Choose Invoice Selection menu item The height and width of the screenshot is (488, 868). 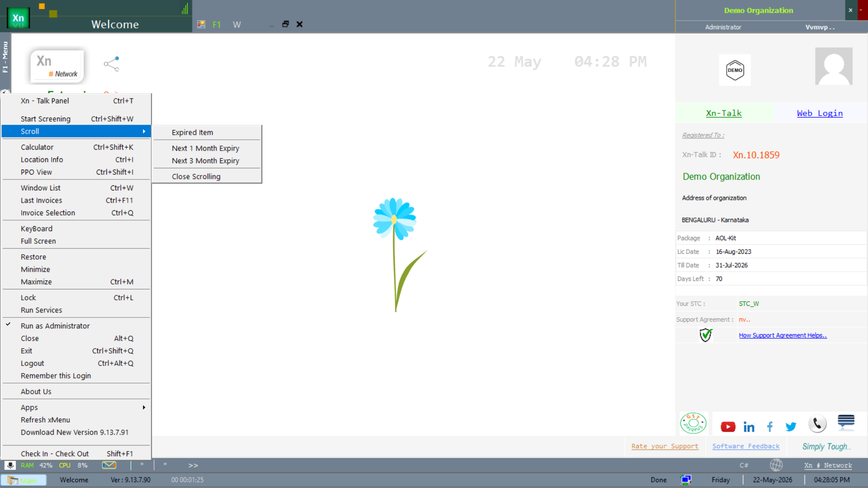pos(76,213)
